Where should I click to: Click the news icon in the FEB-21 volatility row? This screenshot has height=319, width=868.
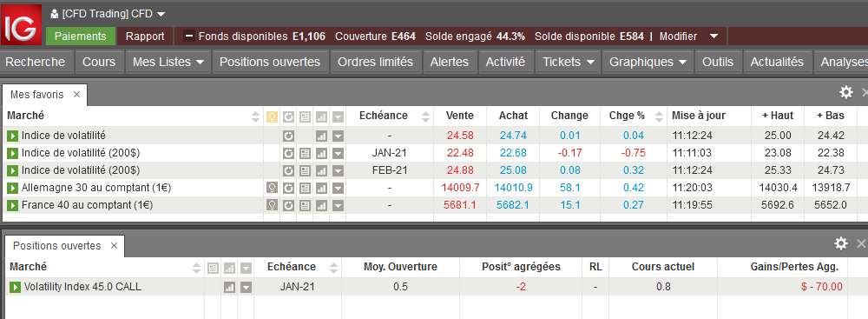click(x=305, y=170)
